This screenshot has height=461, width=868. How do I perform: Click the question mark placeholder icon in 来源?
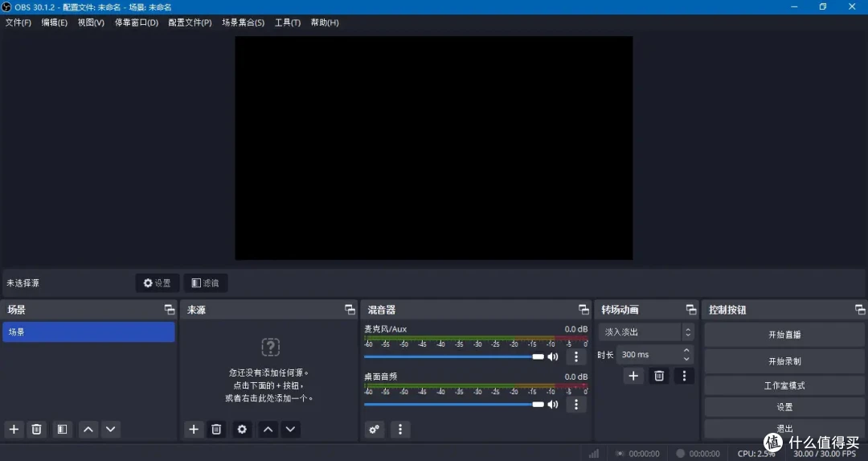(271, 348)
